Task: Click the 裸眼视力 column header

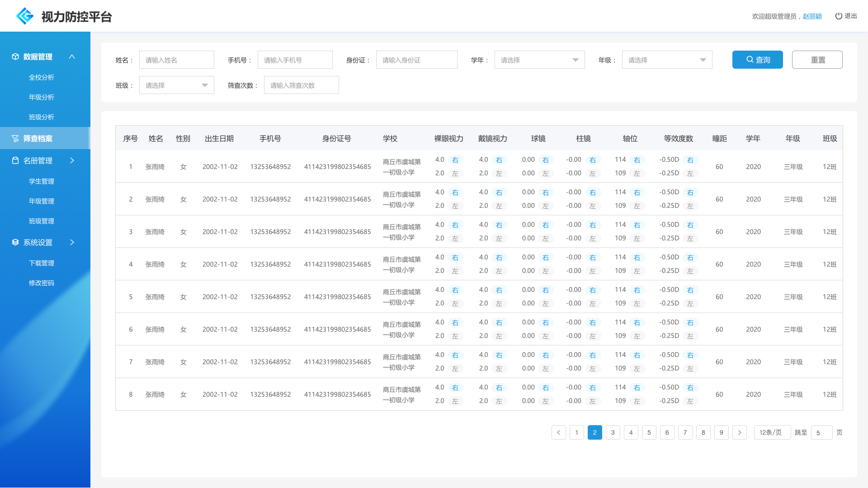Action: [449, 138]
